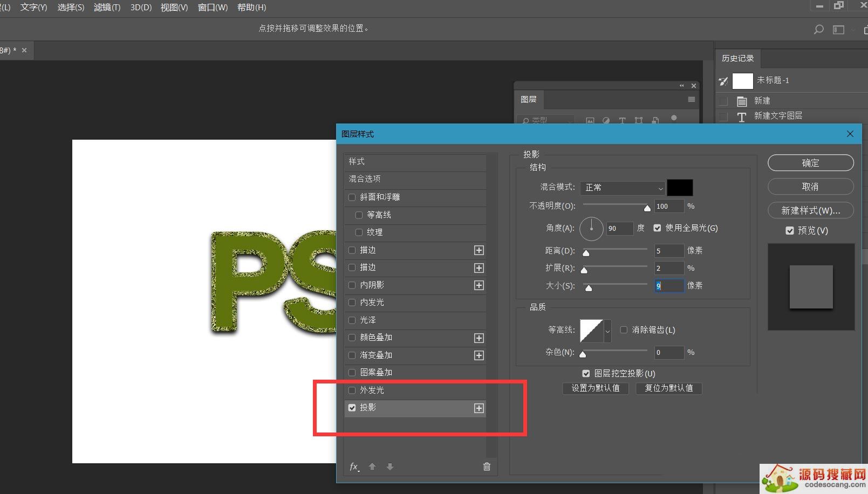Enable the 外发光 checkbox
868x494 pixels.
(x=352, y=390)
